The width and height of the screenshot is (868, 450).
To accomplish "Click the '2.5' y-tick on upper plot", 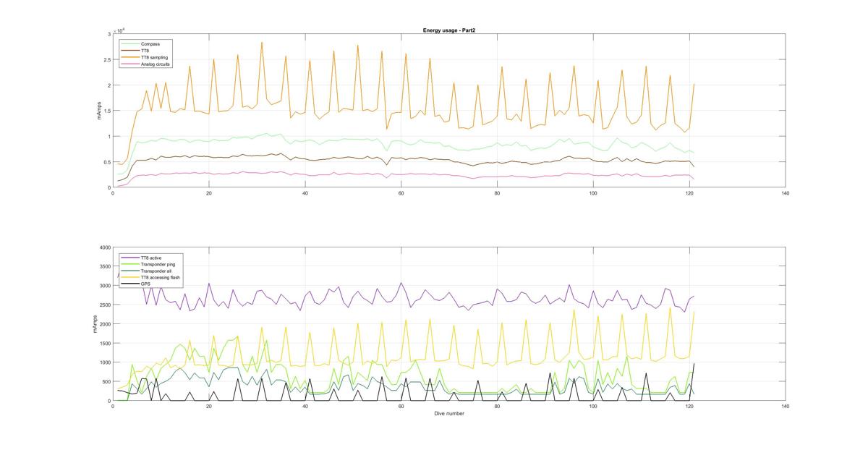I will (106, 60).
